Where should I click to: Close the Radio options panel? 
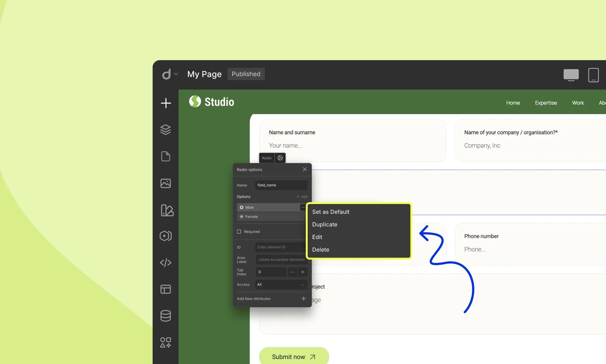tap(305, 169)
